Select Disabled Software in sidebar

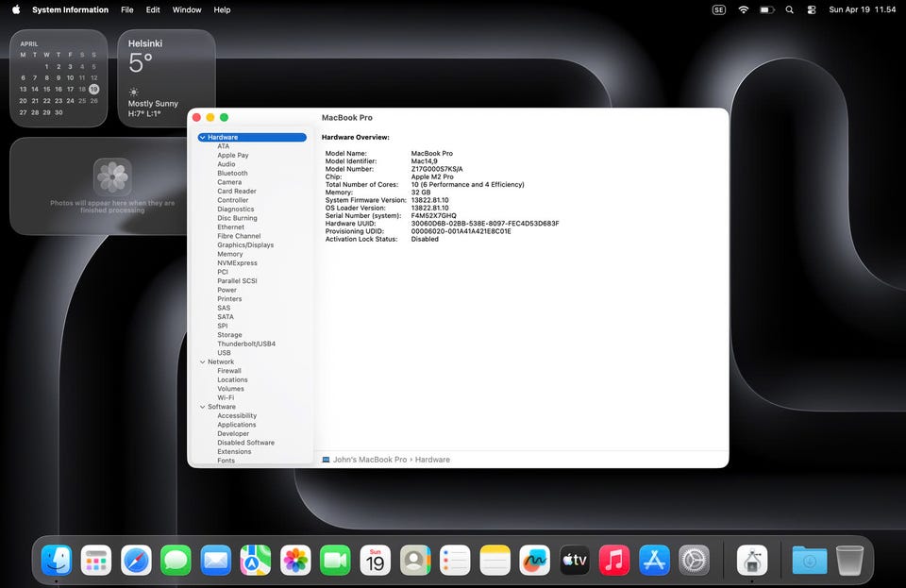245,443
